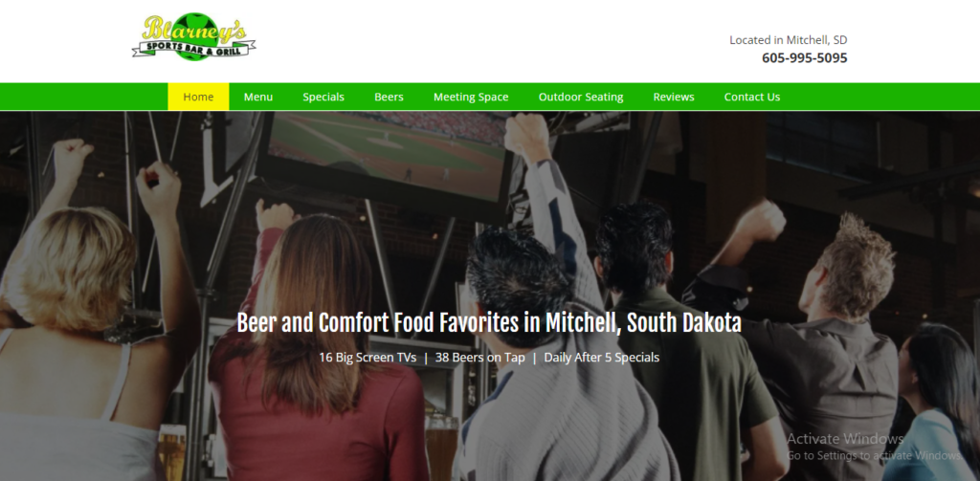Click the 'Beer and Comfort Food Favorites' headline
The width and height of the screenshot is (980, 481).
[489, 323]
